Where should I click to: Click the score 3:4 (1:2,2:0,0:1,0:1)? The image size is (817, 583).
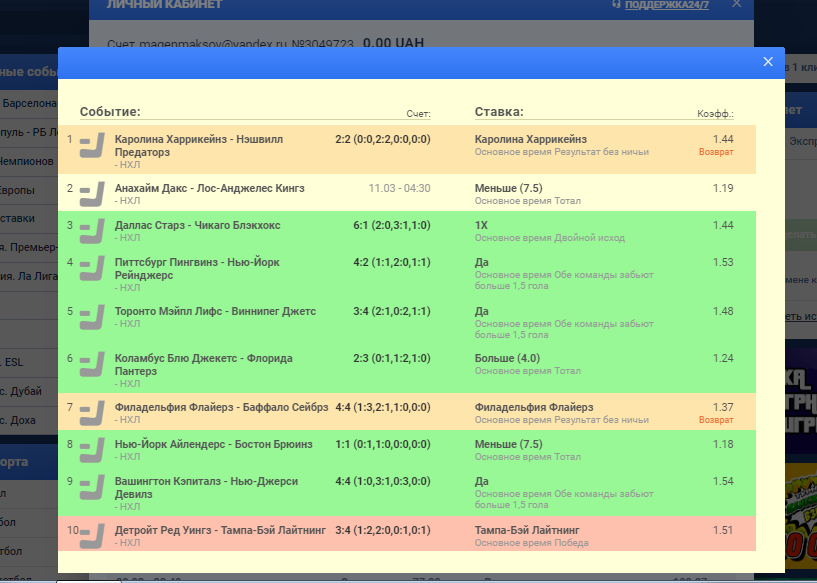382,530
